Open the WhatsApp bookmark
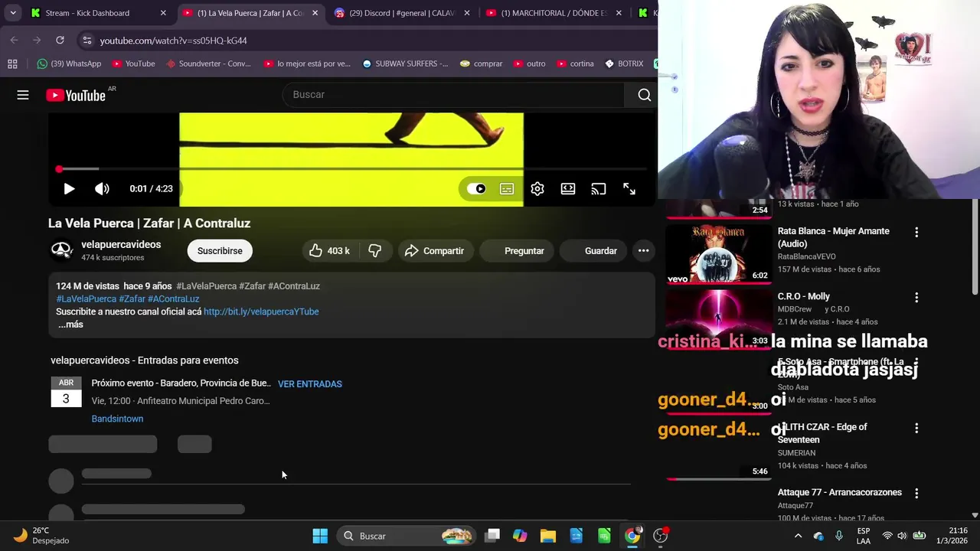The height and width of the screenshot is (551, 980). tap(69, 64)
